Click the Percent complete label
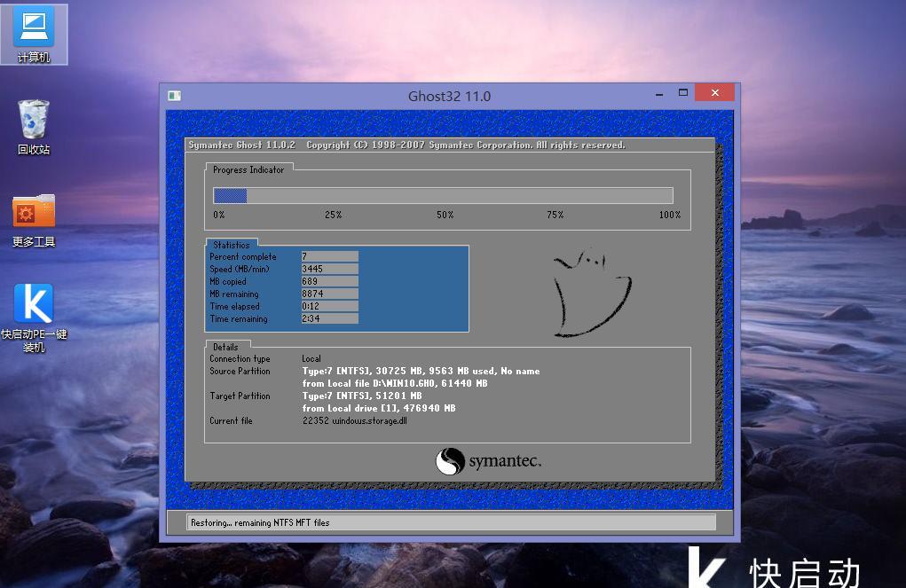The height and width of the screenshot is (588, 906). pyautogui.click(x=242, y=256)
